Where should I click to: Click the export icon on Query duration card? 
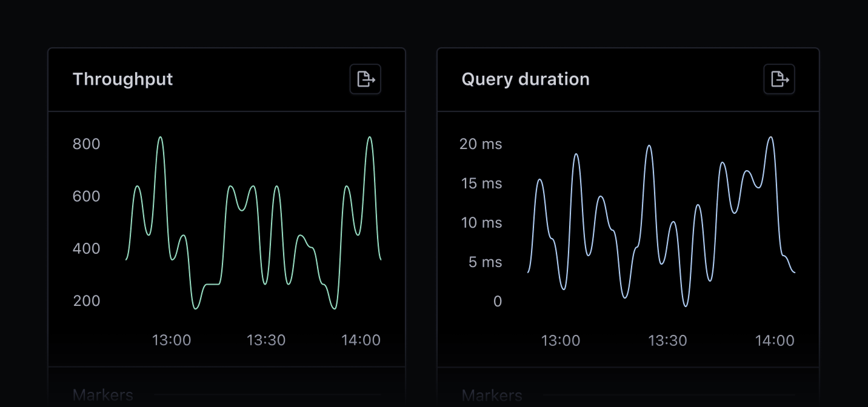[779, 79]
